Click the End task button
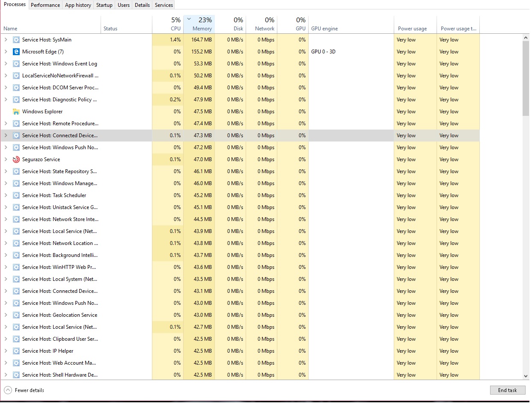Image resolution: width=532 pixels, height=404 pixels. (508, 390)
